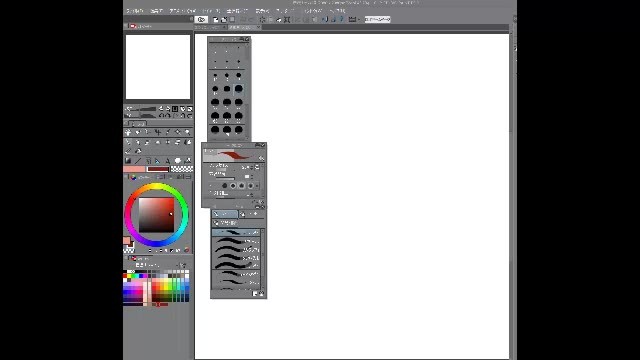
Task: Click the brush stroke preview in Tool Property
Action: [x=234, y=155]
